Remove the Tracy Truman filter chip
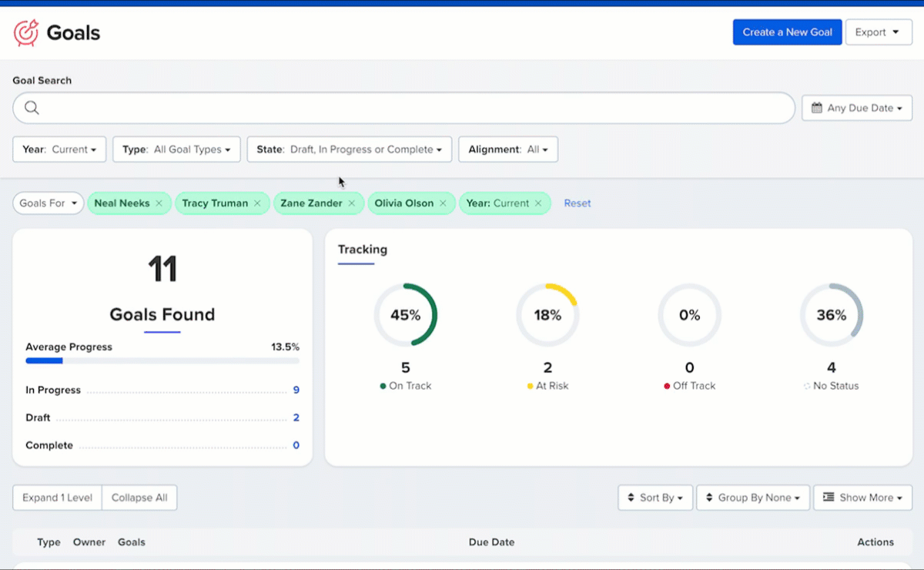Viewport: 924px width, 570px height. tap(258, 203)
